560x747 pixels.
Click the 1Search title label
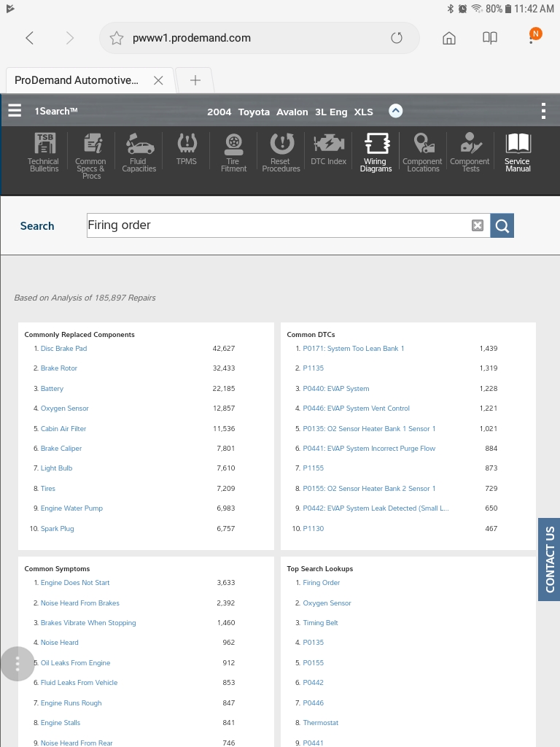point(55,111)
